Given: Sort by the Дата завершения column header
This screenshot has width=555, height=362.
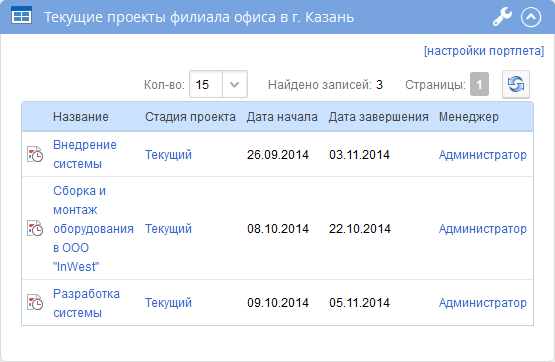Looking at the screenshot, I should (x=378, y=117).
